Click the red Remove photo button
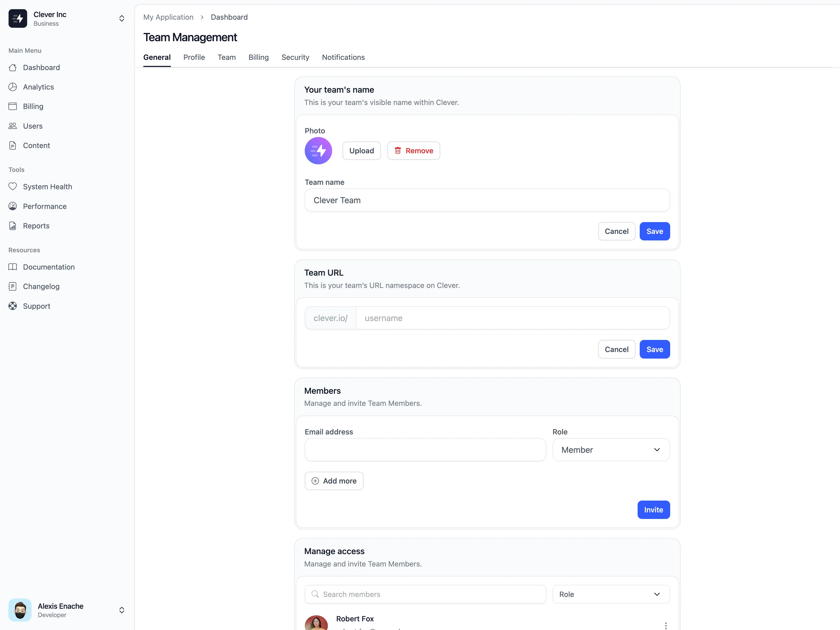The height and width of the screenshot is (630, 840). pos(413,151)
